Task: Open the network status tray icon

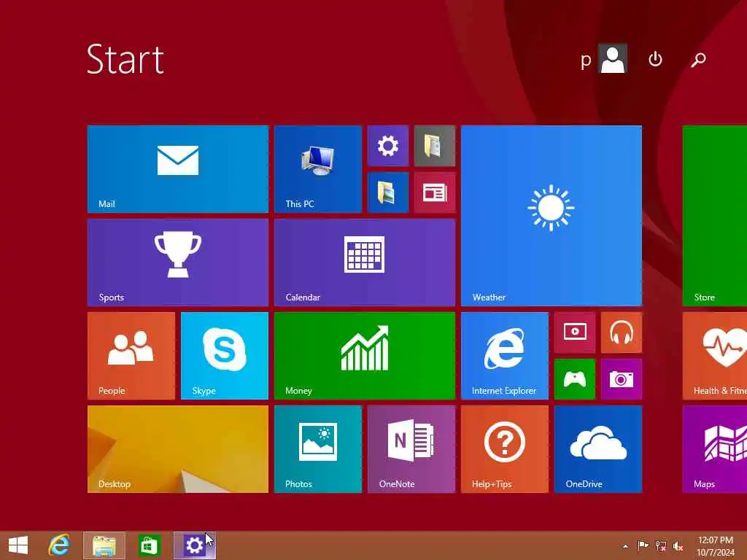Action: coord(660,545)
